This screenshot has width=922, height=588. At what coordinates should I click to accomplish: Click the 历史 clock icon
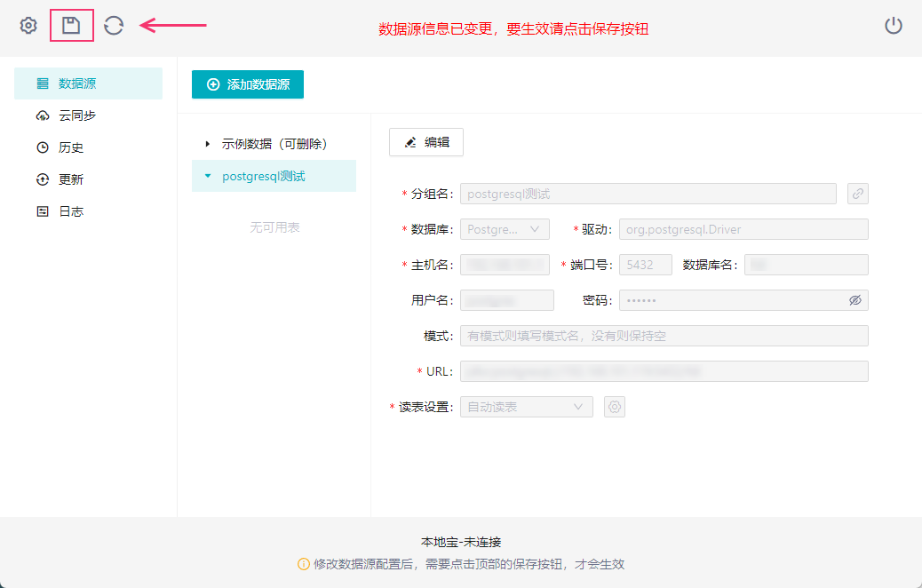pyautogui.click(x=43, y=147)
